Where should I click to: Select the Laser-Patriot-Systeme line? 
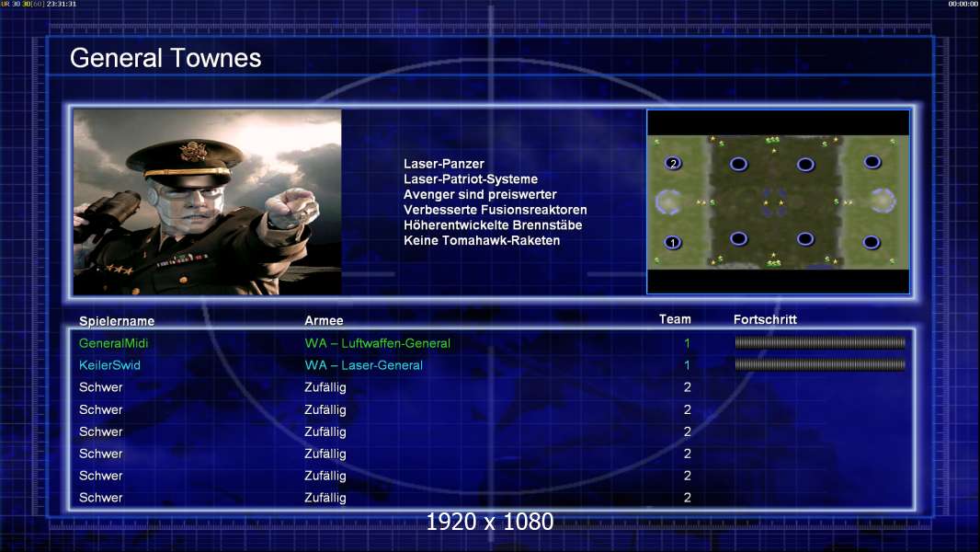471,179
